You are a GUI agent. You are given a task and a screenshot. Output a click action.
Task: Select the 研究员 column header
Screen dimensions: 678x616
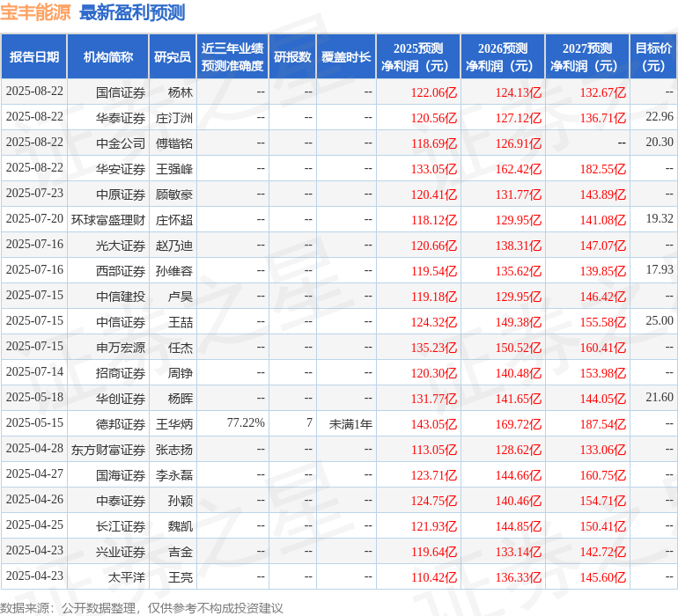point(172,57)
